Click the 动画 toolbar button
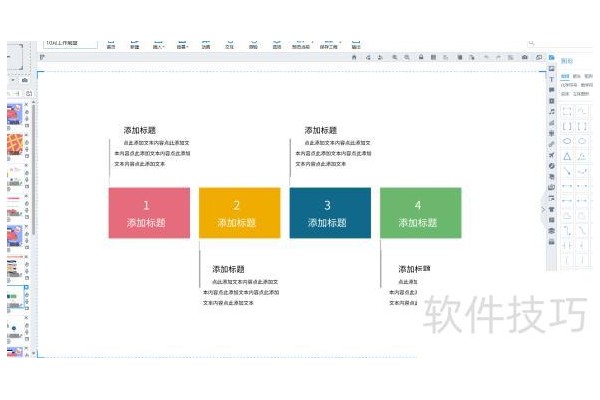 pos(206,44)
